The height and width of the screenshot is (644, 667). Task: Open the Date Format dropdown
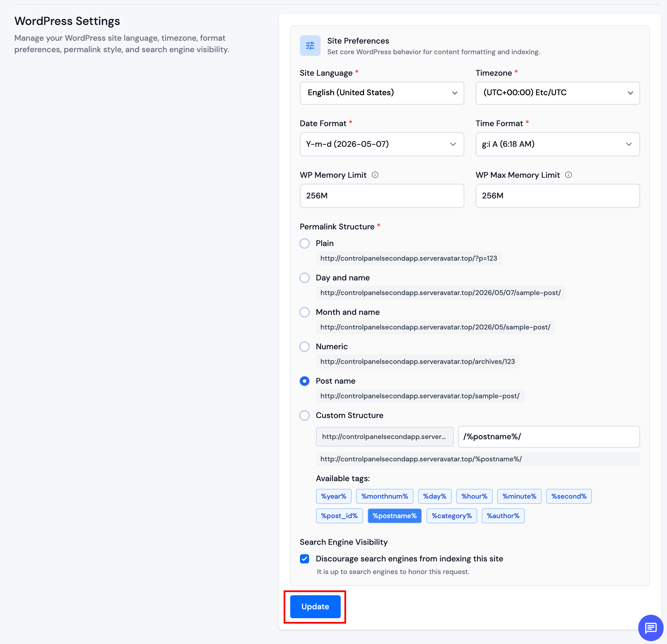click(x=382, y=144)
